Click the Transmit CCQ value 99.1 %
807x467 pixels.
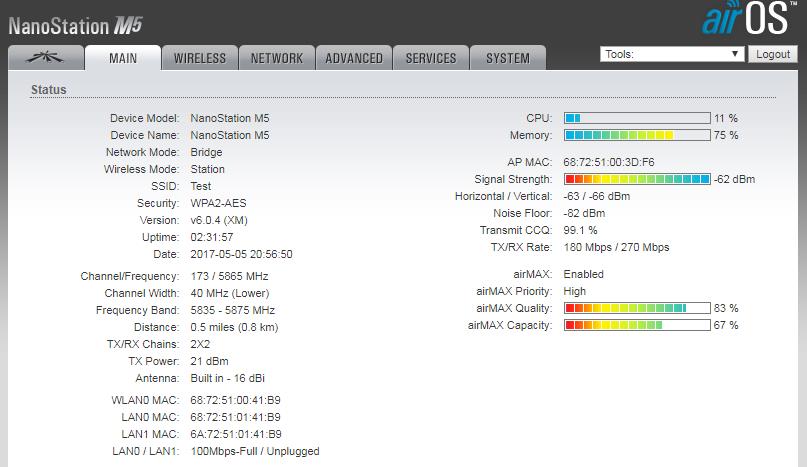[x=580, y=230]
